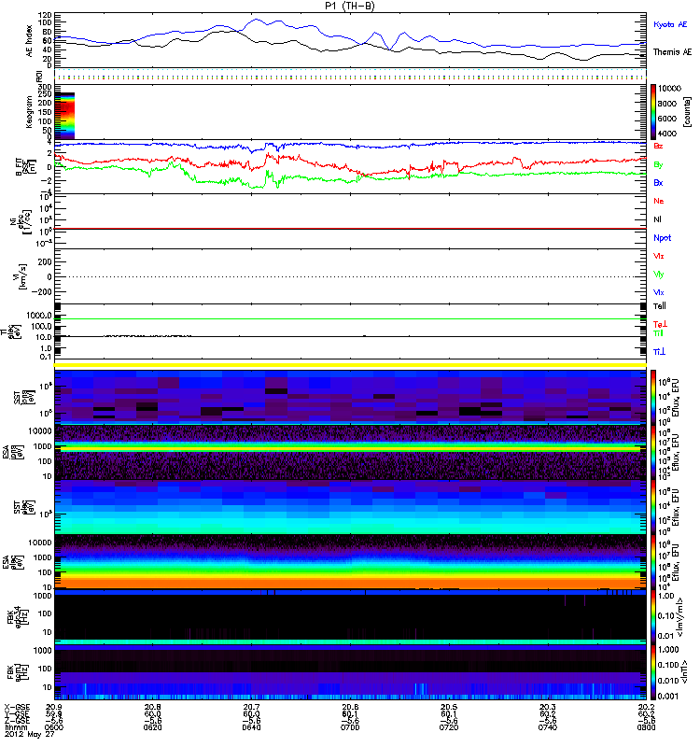The height and width of the screenshot is (747, 700).
Task: Click the plot title P1 (TH-B)
Action: tap(349, 6)
